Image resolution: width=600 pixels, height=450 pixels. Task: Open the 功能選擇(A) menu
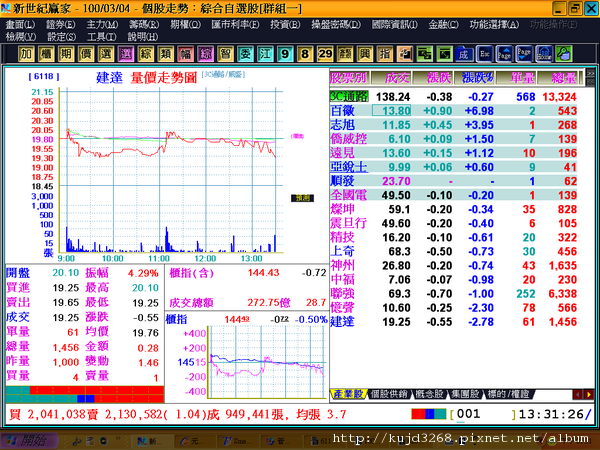[x=494, y=25]
